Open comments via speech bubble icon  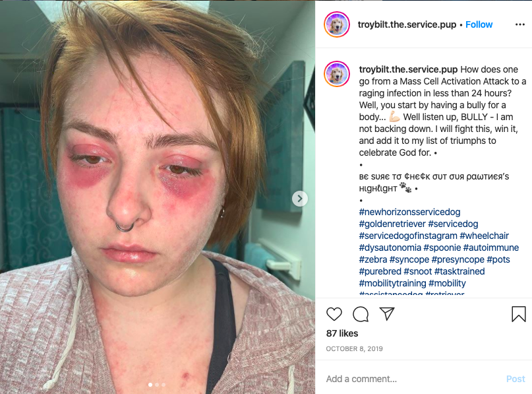pos(361,314)
